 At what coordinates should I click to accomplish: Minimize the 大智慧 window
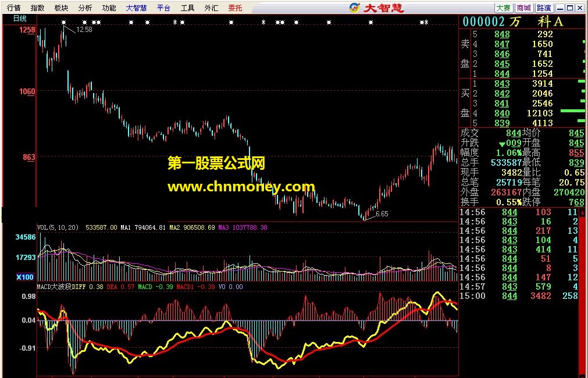(x=560, y=8)
